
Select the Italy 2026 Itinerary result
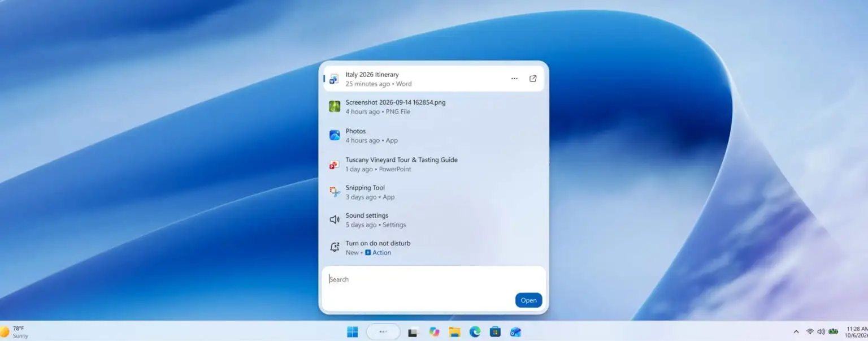[x=434, y=79]
